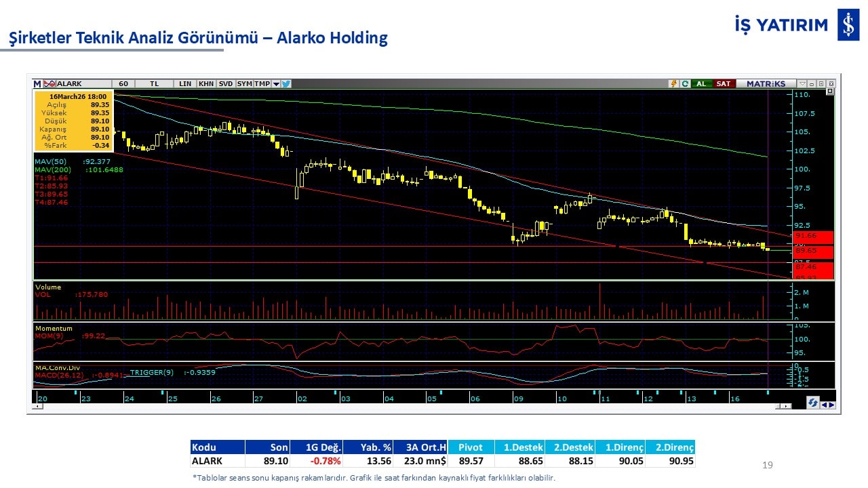Click the blue sync arrows icon
This screenshot has width=868, height=488.
(x=812, y=403)
